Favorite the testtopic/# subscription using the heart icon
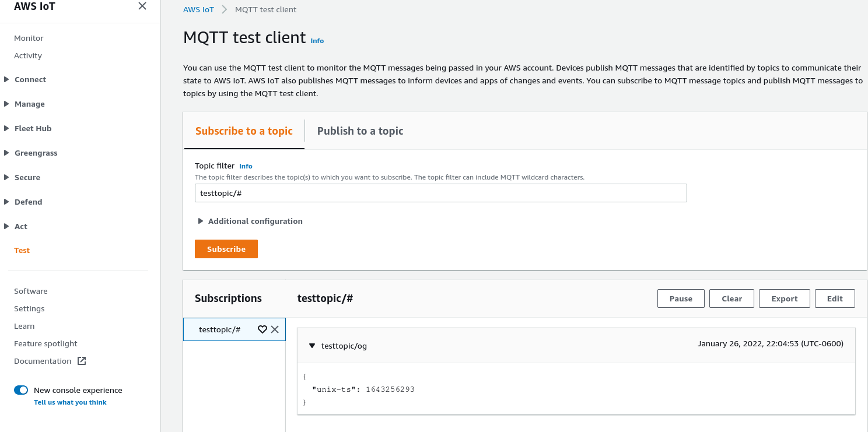The height and width of the screenshot is (432, 868). 262,329
